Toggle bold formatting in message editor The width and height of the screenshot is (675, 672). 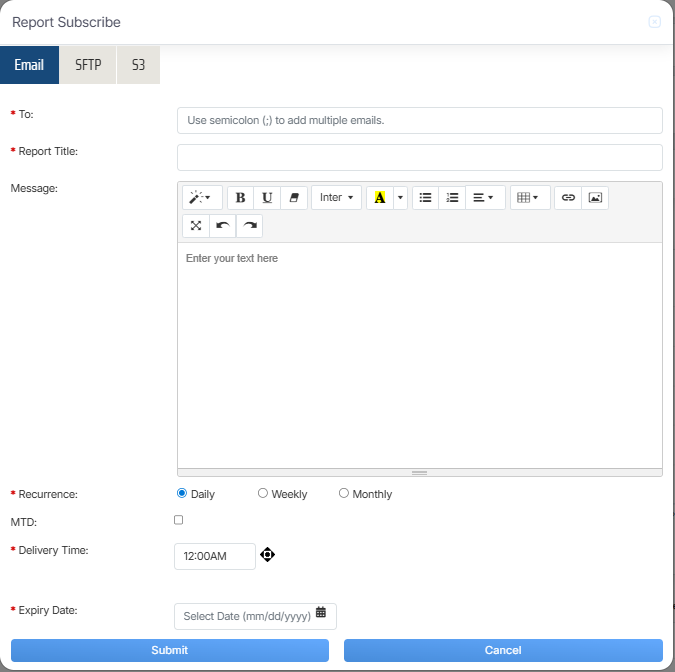[240, 198]
